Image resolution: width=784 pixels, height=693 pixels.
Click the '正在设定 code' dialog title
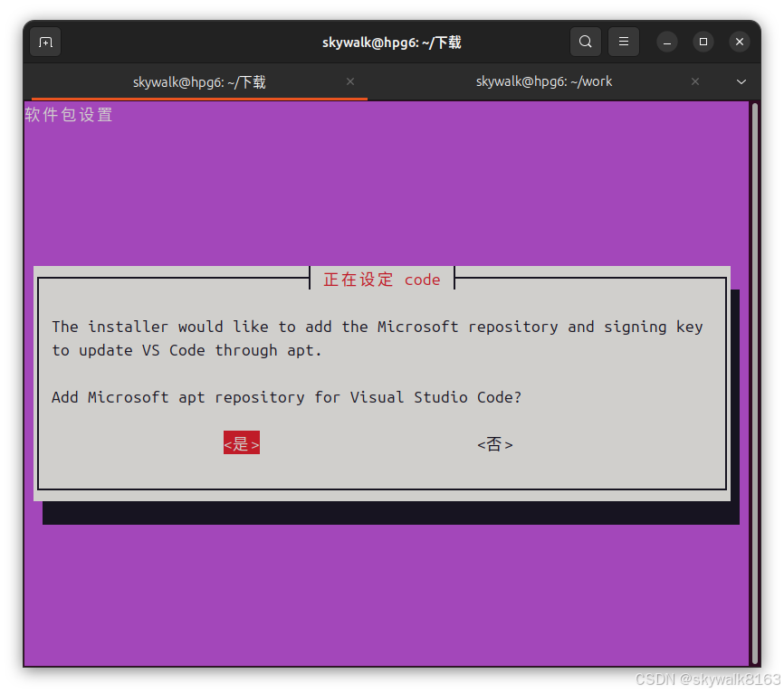[x=382, y=280]
